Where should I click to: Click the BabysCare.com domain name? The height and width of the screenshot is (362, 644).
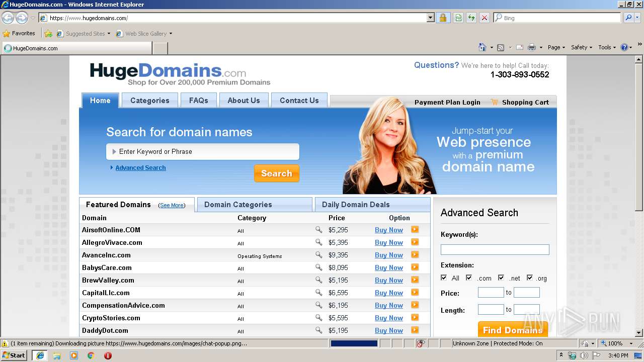(x=107, y=267)
